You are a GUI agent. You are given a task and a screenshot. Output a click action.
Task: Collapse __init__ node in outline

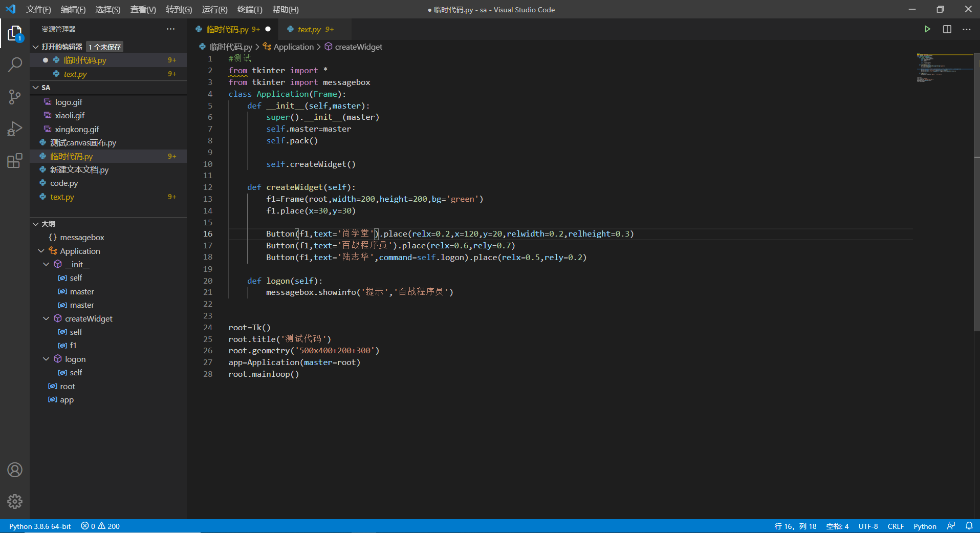coord(46,264)
